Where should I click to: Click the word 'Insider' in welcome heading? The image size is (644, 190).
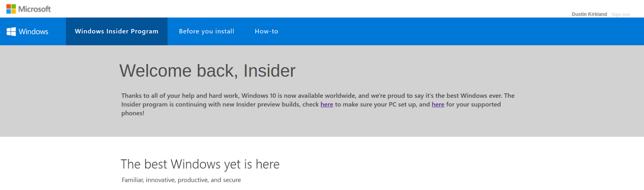click(x=269, y=71)
